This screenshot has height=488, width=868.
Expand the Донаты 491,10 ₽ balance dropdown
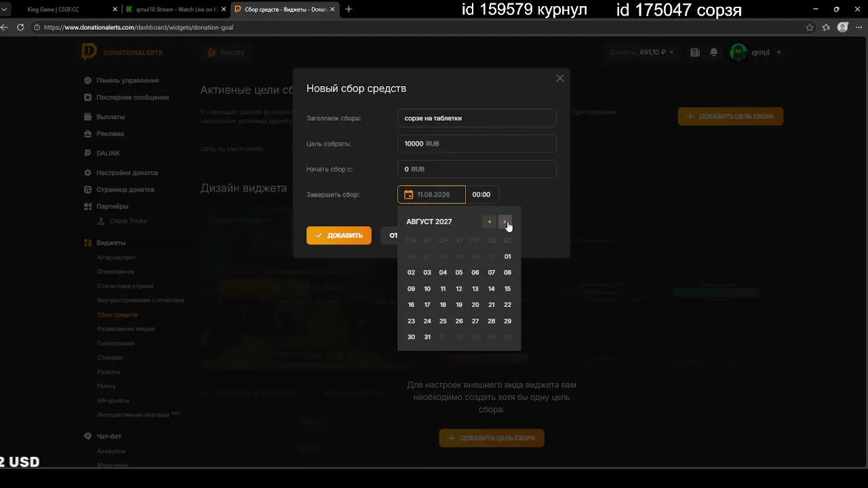click(641, 52)
